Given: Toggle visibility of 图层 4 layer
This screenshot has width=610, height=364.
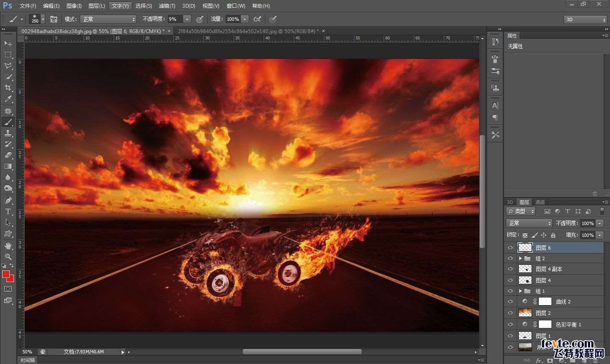Looking at the screenshot, I should [510, 280].
